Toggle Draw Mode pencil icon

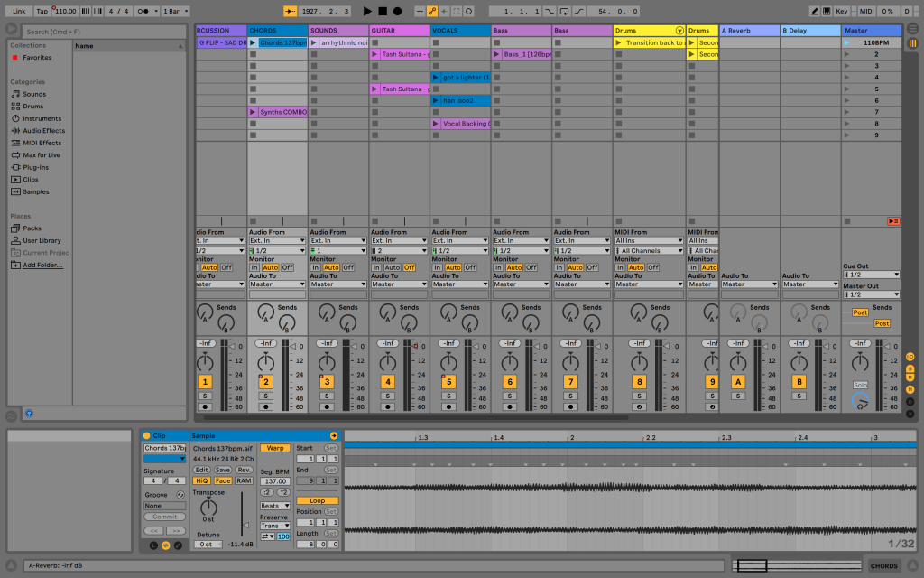click(x=815, y=11)
